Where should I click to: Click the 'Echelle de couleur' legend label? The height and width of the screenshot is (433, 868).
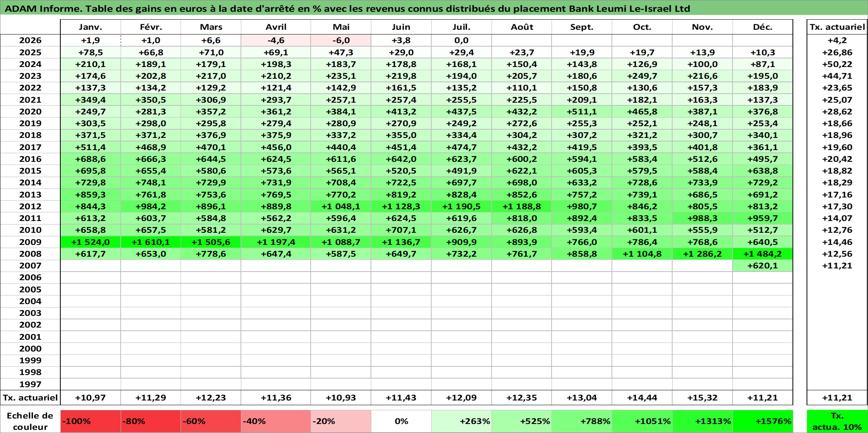pyautogui.click(x=30, y=421)
